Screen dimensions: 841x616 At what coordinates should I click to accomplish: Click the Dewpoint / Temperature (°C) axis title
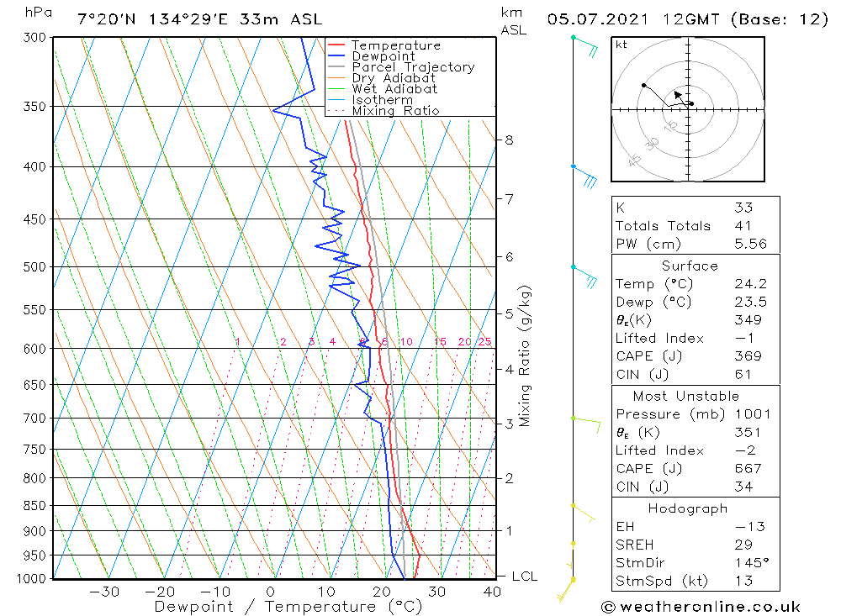(x=288, y=607)
